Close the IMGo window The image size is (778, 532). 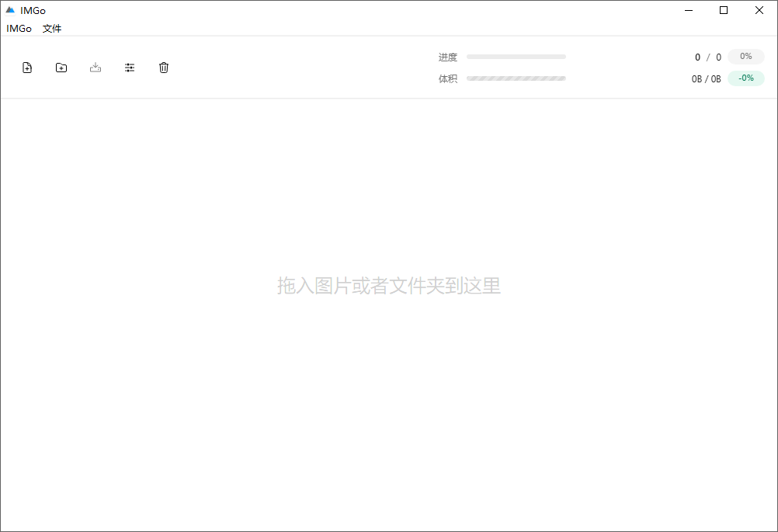pos(759,10)
